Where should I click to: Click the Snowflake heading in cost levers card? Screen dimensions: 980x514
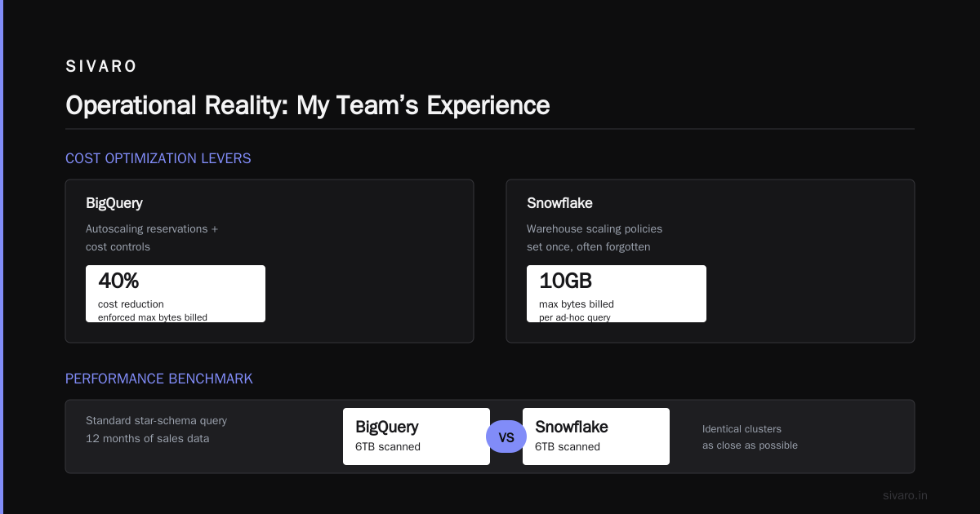(x=560, y=203)
